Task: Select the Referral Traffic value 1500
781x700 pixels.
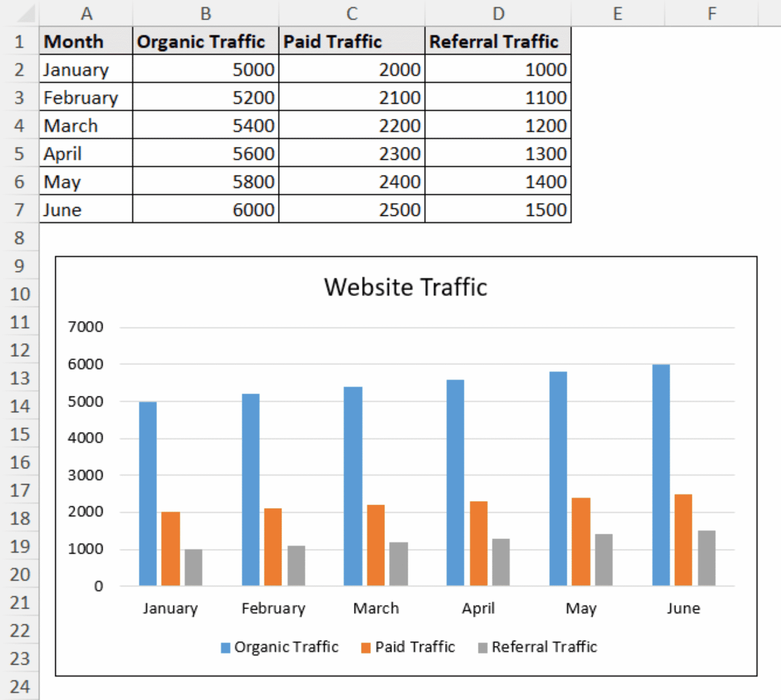Action: tap(497, 210)
